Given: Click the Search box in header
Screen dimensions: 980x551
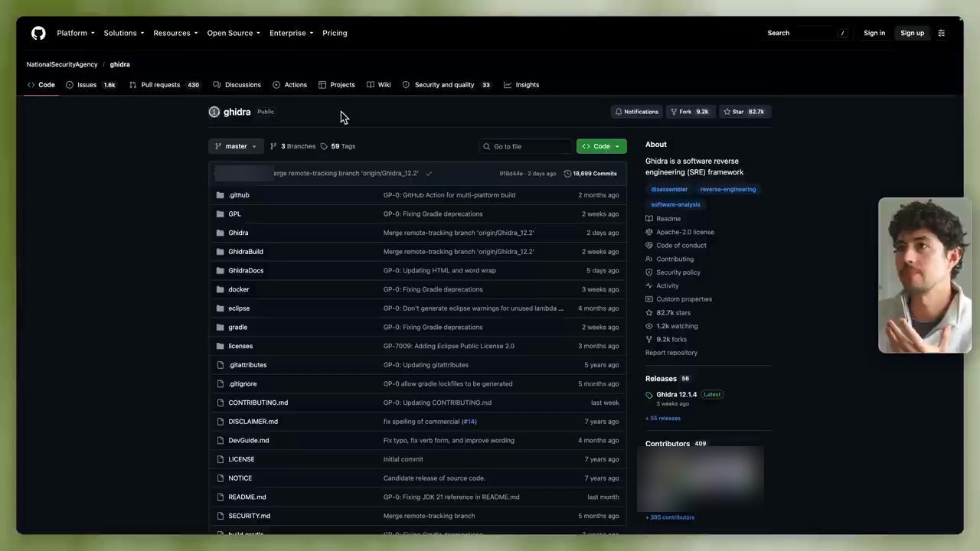Looking at the screenshot, I should click(x=807, y=33).
